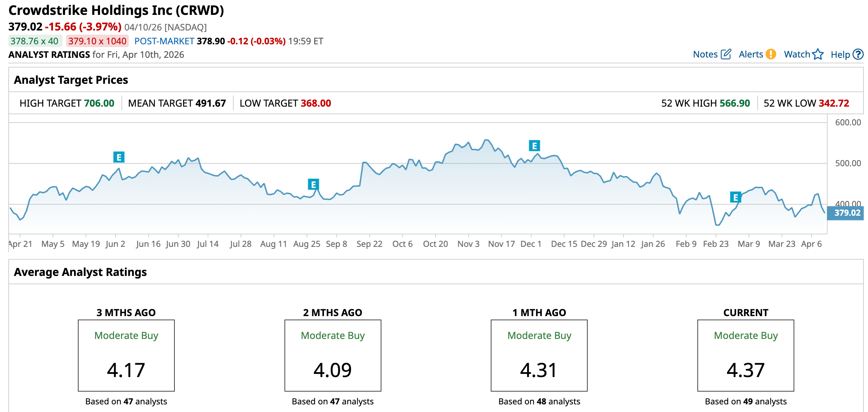Image resolution: width=868 pixels, height=412 pixels.
Task: Click the March earnings E marker
Action: (x=735, y=197)
